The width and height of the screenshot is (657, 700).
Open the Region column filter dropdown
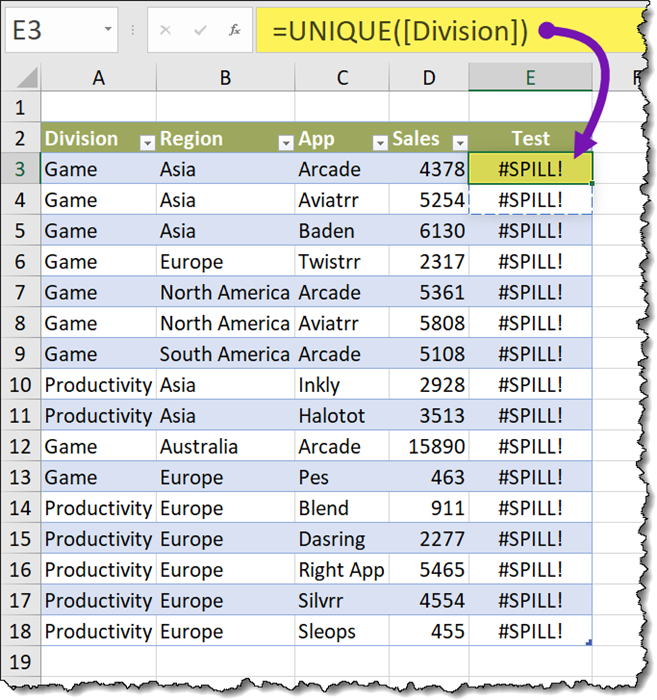(x=285, y=142)
